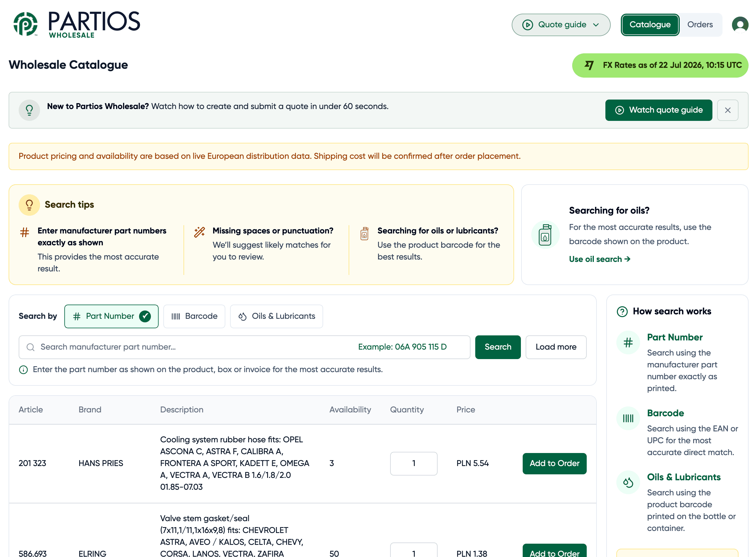The image size is (756, 557).
Task: Click the FX Rates badge
Action: click(x=660, y=65)
